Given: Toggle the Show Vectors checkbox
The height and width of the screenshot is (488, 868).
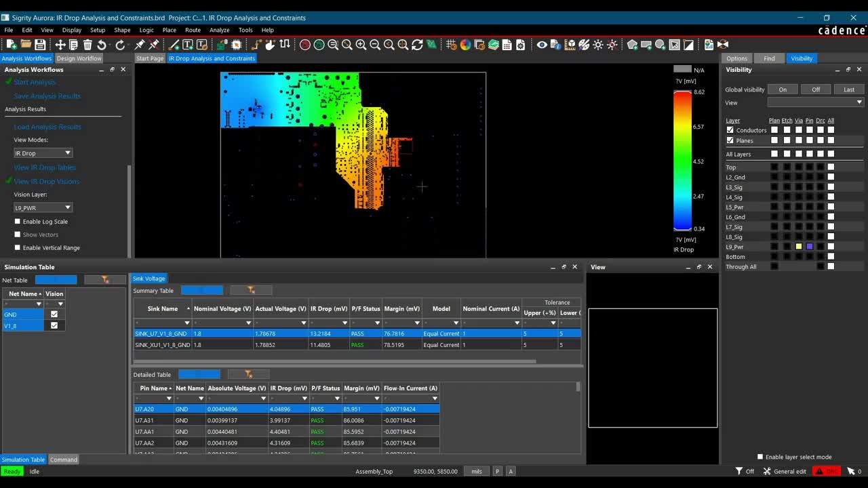Looking at the screenshot, I should click(18, 235).
